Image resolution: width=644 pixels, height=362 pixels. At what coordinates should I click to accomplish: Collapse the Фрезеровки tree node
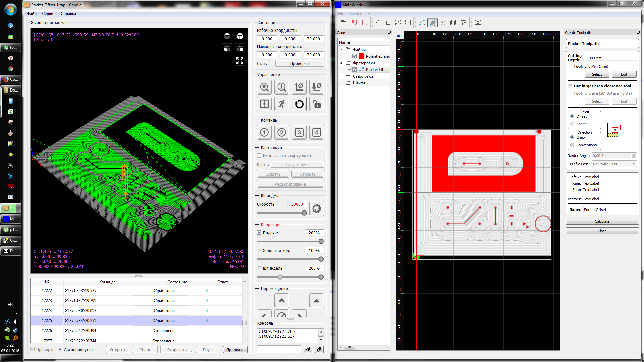pos(342,63)
